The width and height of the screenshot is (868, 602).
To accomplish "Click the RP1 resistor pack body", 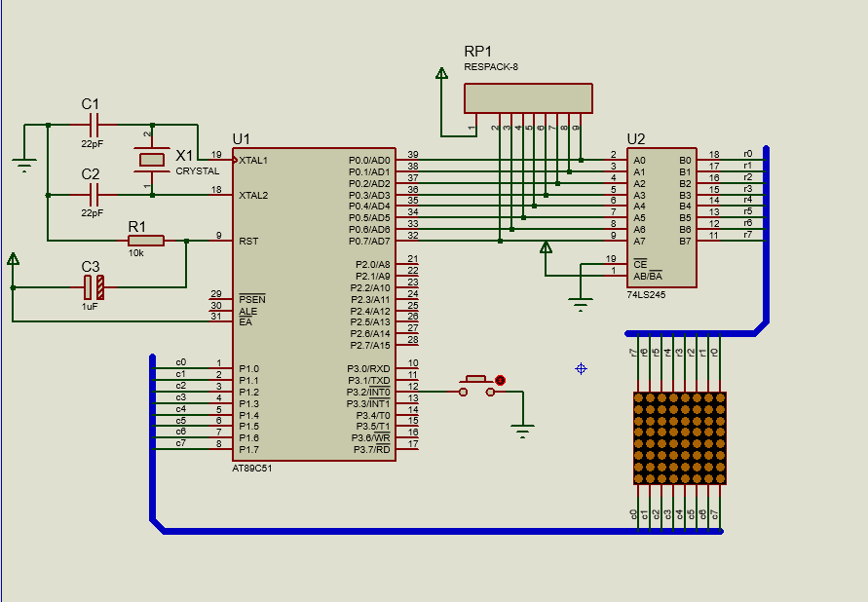I will click(528, 98).
